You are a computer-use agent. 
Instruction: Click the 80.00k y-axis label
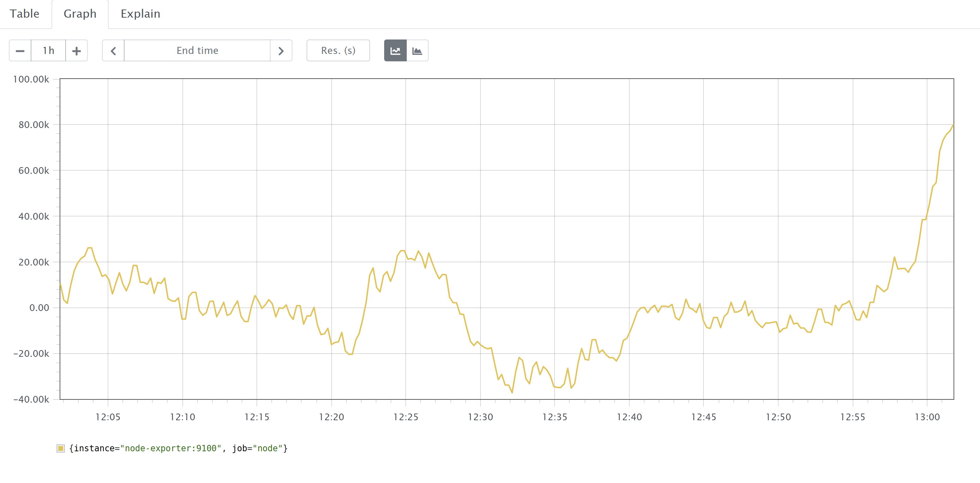(34, 125)
